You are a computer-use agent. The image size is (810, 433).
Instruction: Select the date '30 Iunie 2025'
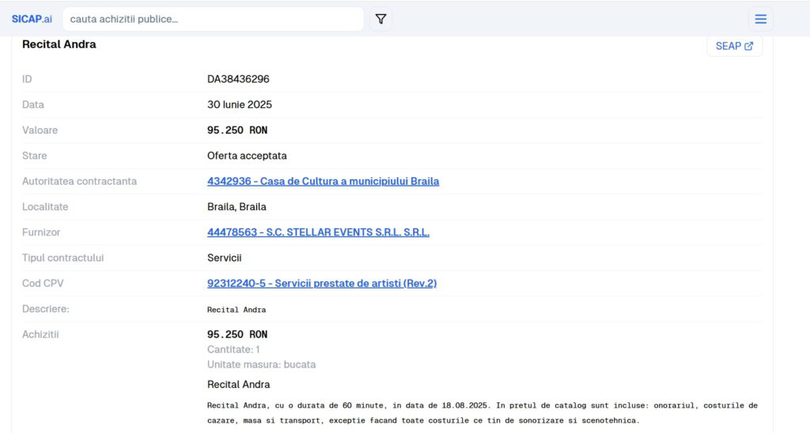240,104
